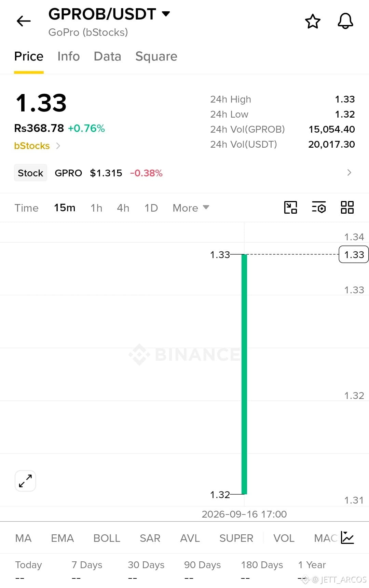Viewport: 369px width, 588px height.
Task: Expand chart to fullscreen
Action: 25,481
